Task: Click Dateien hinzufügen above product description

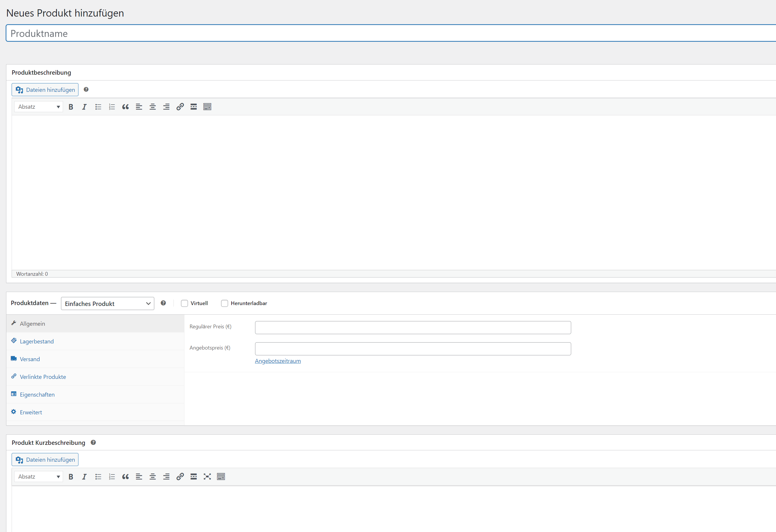Action: point(45,90)
